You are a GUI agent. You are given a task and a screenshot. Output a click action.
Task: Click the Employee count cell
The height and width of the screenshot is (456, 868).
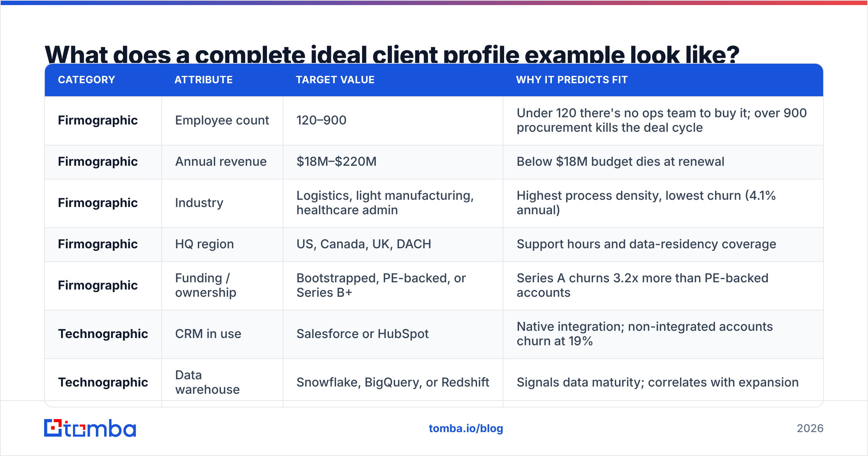click(222, 120)
